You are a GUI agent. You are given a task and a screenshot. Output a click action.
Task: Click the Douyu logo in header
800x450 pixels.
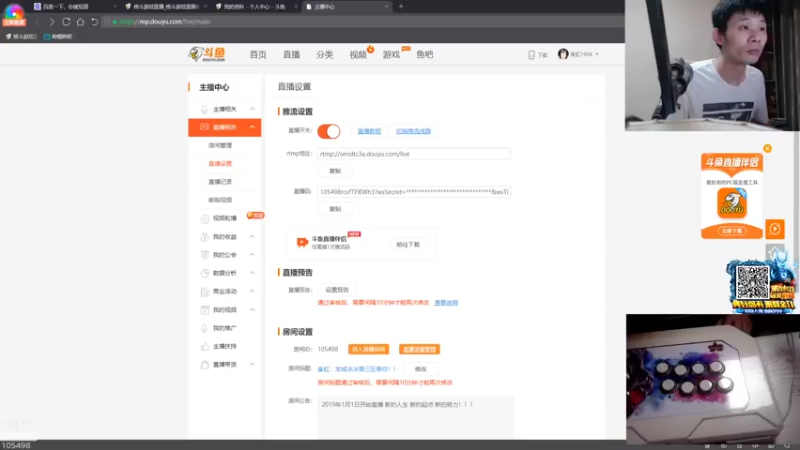[207, 54]
